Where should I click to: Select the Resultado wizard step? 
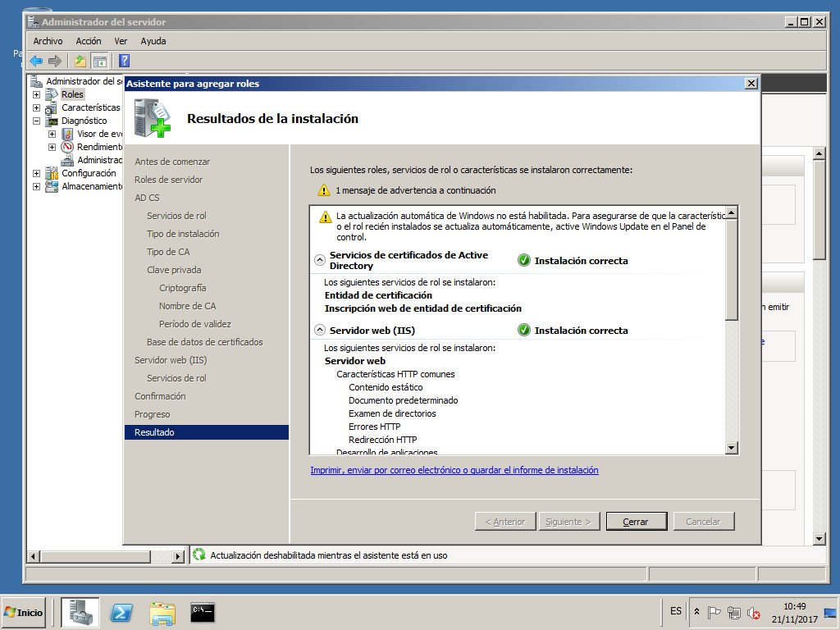click(207, 432)
